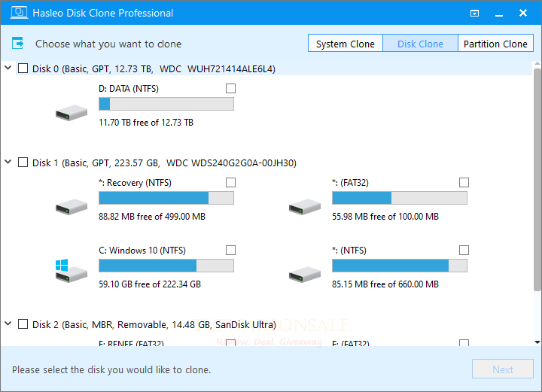542x392 pixels.
Task: Click '88.82 MB free of 499.00 MB' text
Action: pyautogui.click(x=152, y=216)
